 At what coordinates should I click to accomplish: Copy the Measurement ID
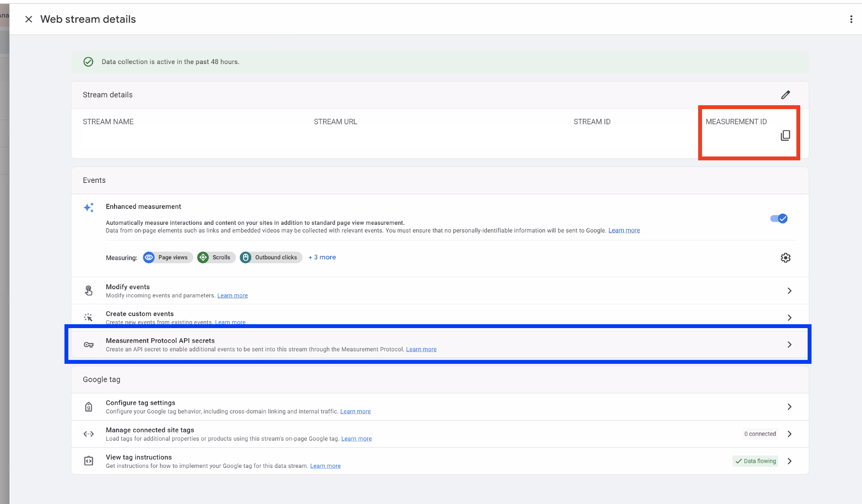pos(785,136)
